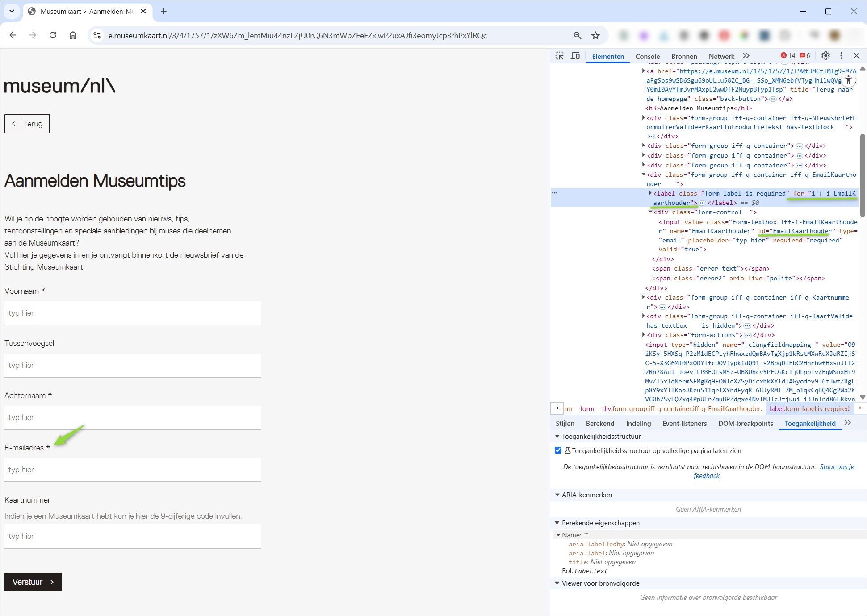Viewport: 867px width, 616px height.
Task: Focus the Kaartnummer input field
Action: click(133, 536)
